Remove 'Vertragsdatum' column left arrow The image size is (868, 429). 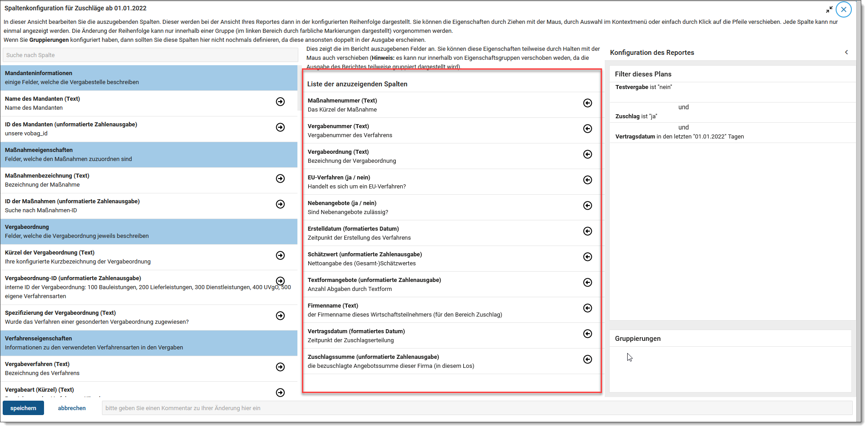coord(588,334)
